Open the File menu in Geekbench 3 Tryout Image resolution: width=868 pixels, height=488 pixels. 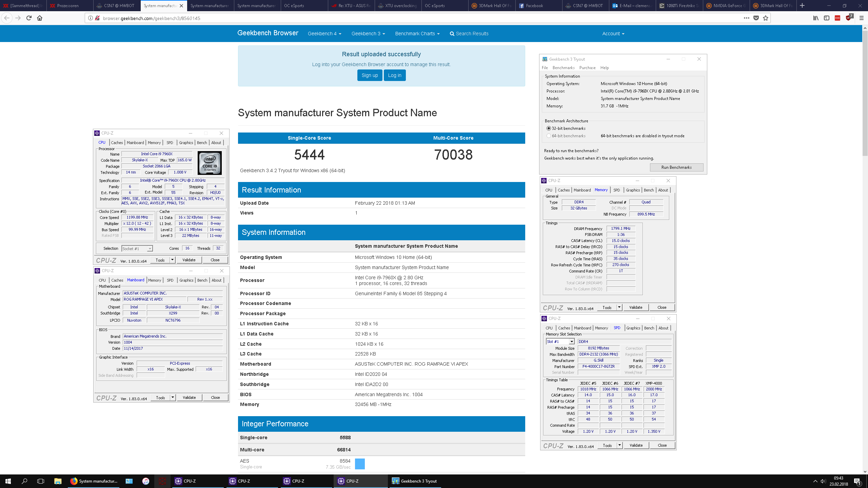pos(545,68)
